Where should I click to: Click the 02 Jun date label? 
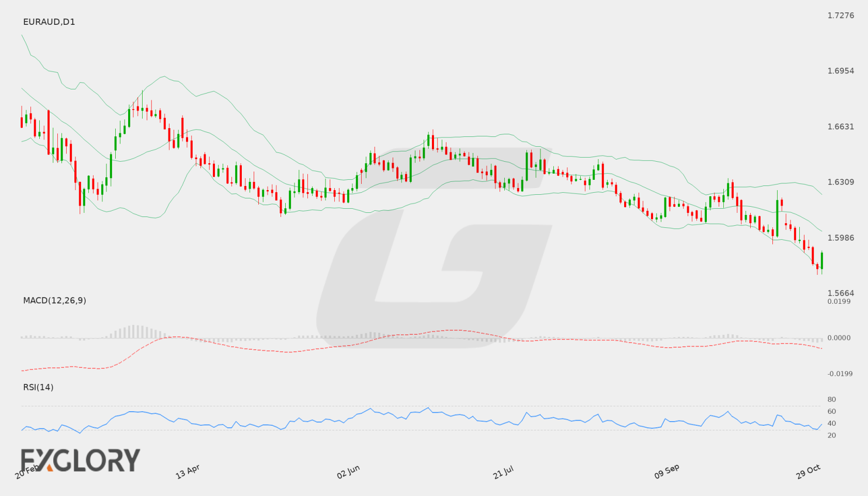348,472
